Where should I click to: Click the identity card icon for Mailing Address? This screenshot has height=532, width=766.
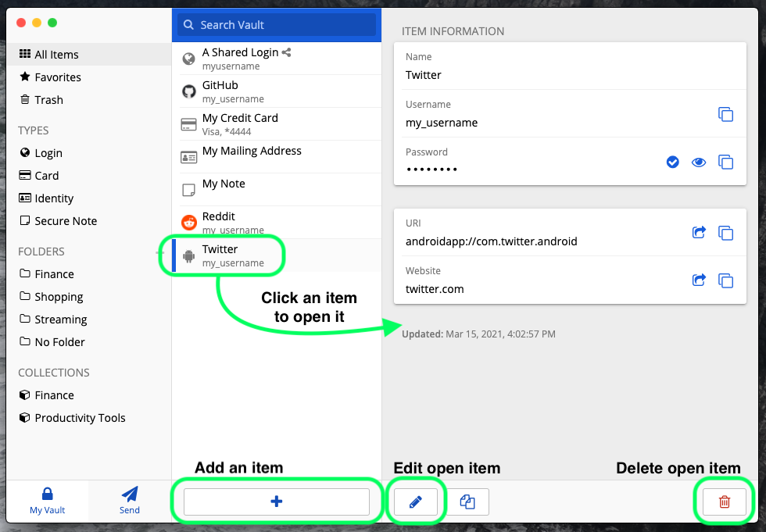pos(188,157)
